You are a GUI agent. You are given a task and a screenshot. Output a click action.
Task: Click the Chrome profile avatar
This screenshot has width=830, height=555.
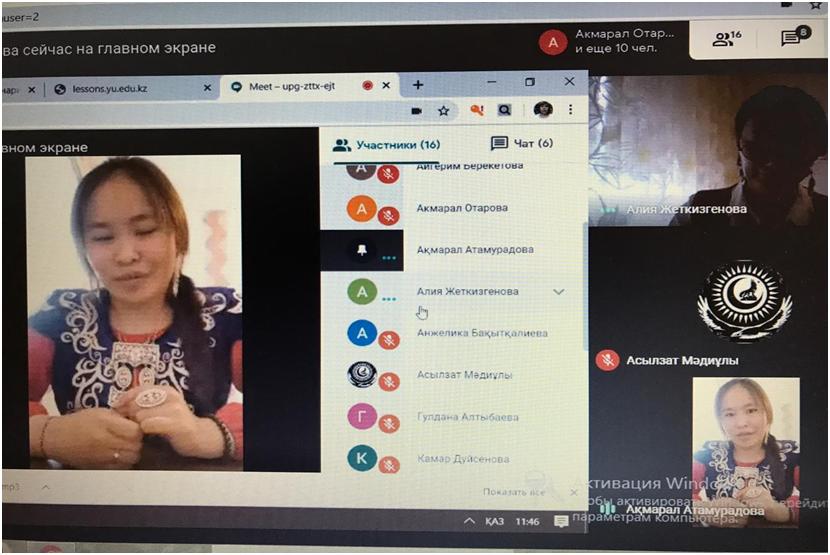(x=543, y=110)
